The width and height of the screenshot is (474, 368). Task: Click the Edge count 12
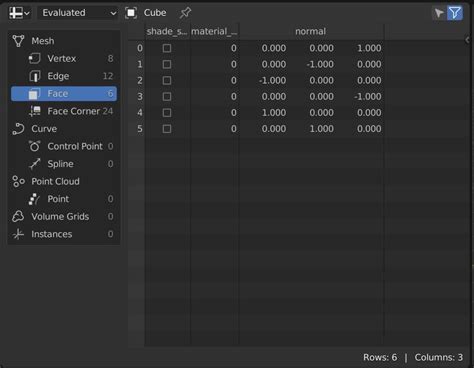click(x=108, y=76)
